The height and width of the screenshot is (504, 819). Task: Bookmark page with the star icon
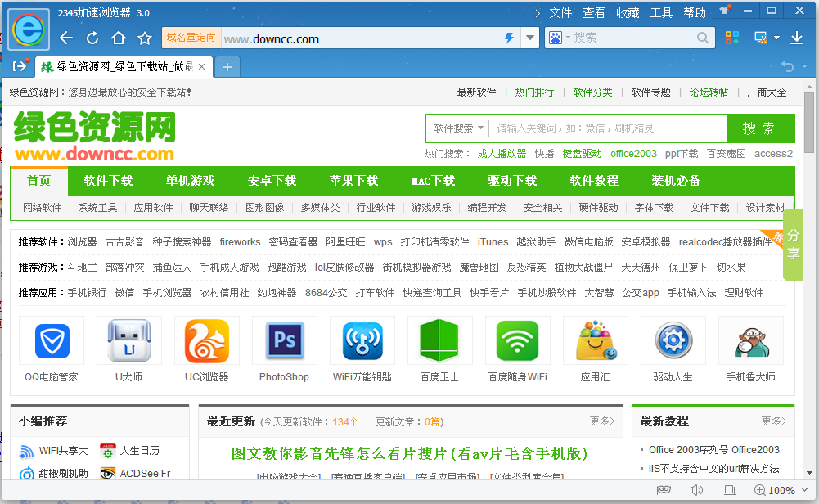click(145, 38)
